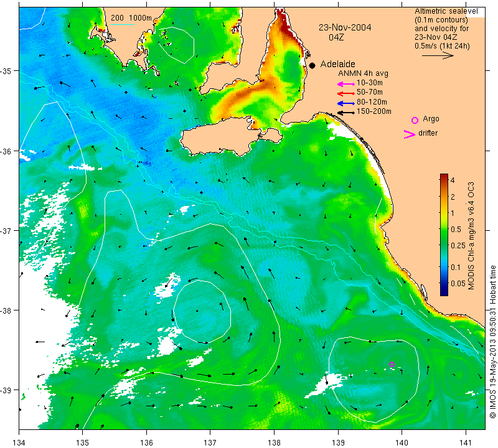Viewport: 498px width, 448px height.
Task: Click the magenta Argo float marker on map
Action: click(392, 364)
